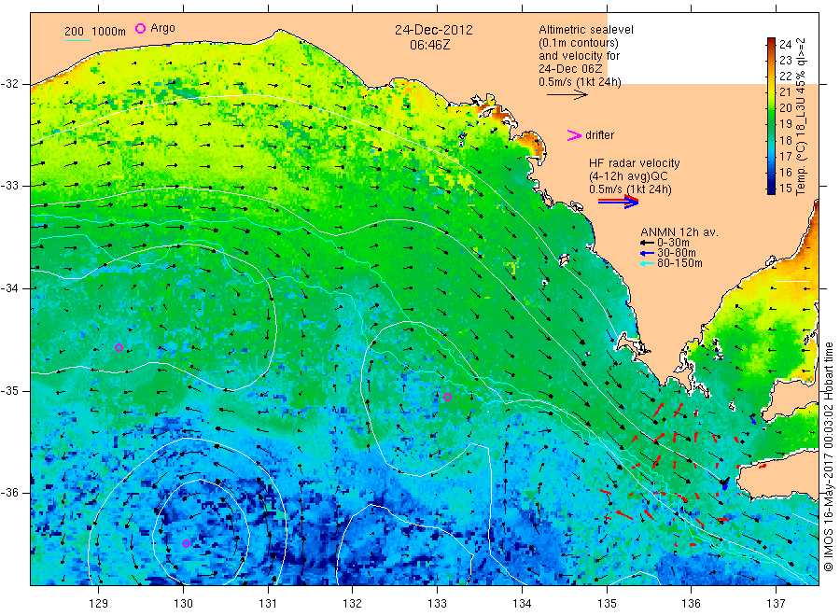The image size is (840, 616).
Task: Click the 'drifter' legend label
Action: [599, 135]
